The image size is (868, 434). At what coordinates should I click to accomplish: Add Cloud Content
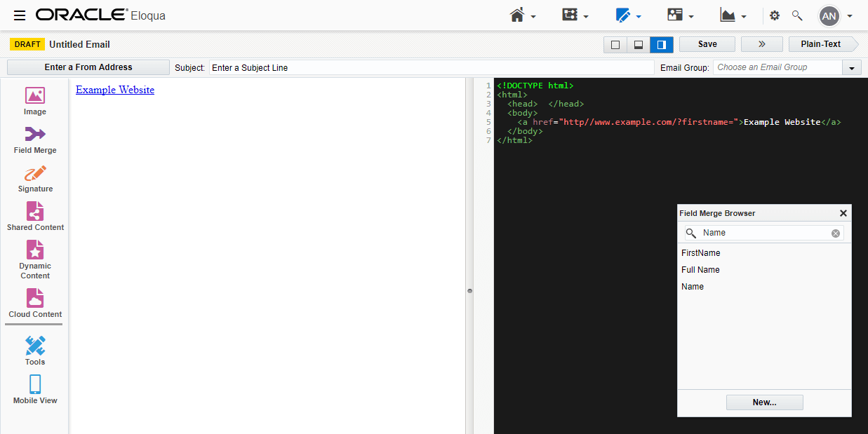(x=34, y=301)
